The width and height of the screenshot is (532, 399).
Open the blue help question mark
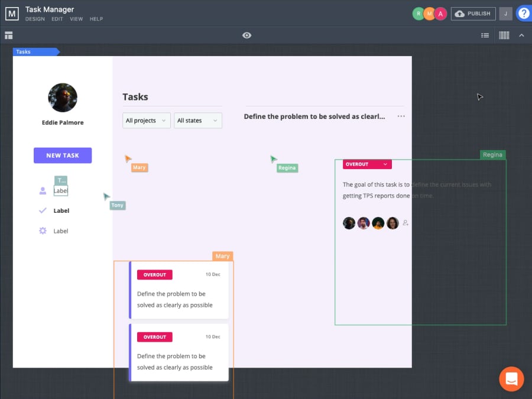(x=524, y=14)
